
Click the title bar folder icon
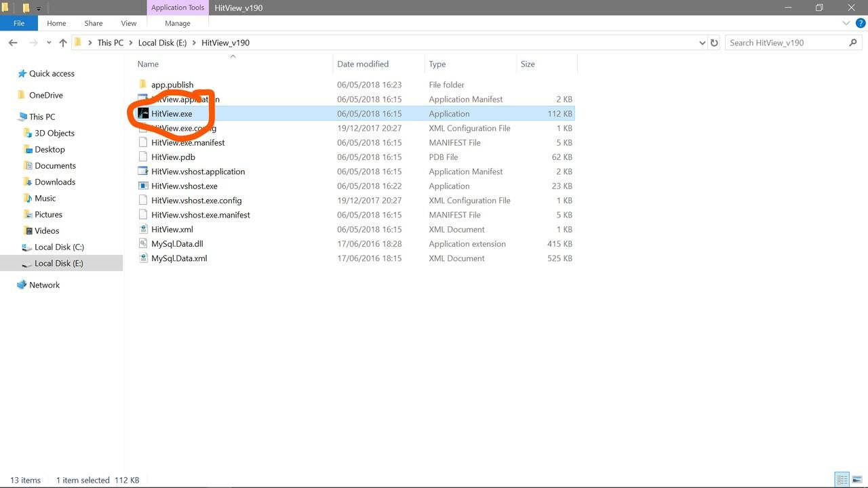(5, 8)
